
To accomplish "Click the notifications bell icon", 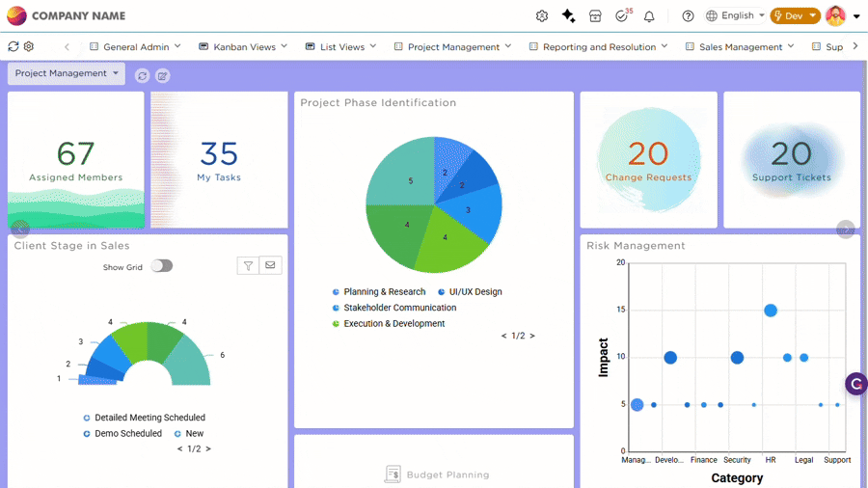I will coord(649,16).
